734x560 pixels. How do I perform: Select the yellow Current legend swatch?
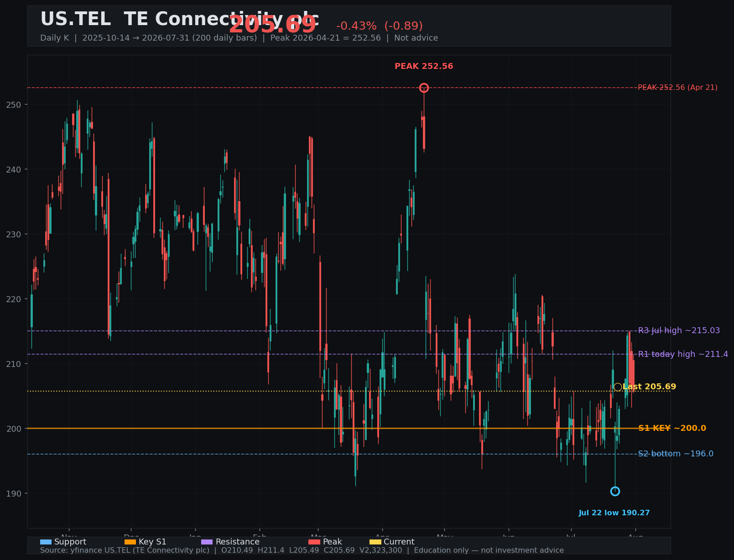tap(375, 542)
